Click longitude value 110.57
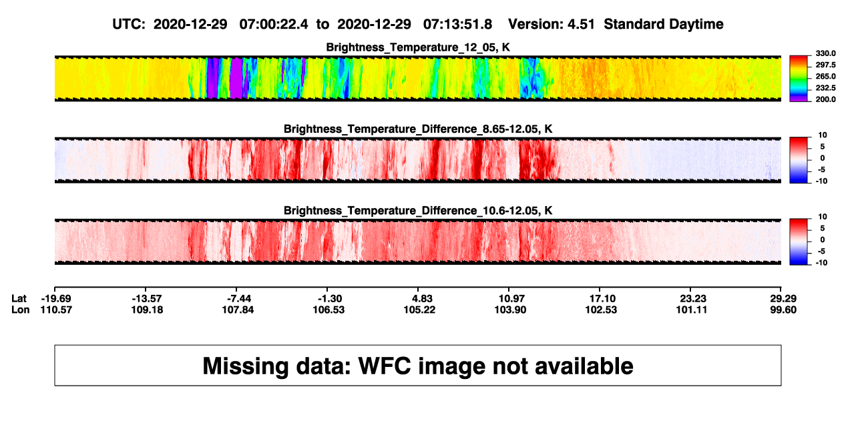This screenshot has width=868, height=445. 56,310
